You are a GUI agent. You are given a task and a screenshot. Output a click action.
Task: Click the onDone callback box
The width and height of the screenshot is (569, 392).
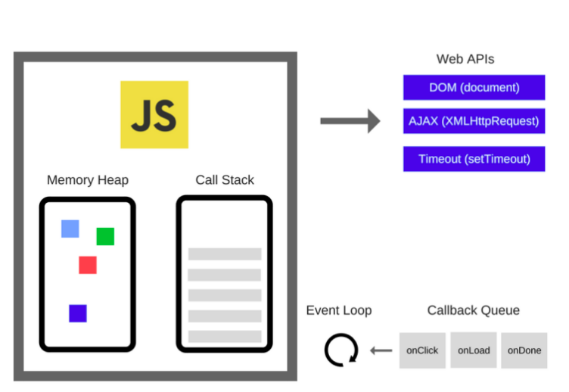524,350
